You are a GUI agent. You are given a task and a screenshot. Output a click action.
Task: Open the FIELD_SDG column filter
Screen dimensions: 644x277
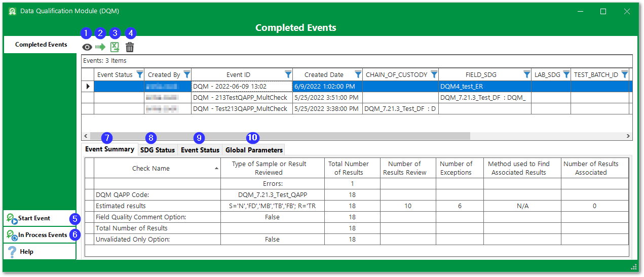click(526, 74)
